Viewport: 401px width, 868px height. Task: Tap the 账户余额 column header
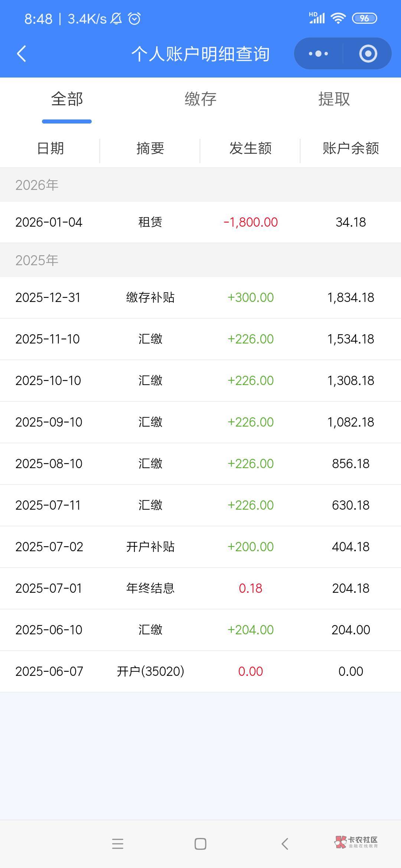351,148
